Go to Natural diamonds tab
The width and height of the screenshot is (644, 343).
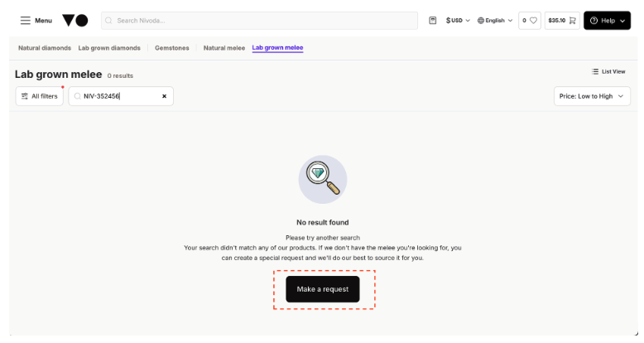click(x=45, y=48)
